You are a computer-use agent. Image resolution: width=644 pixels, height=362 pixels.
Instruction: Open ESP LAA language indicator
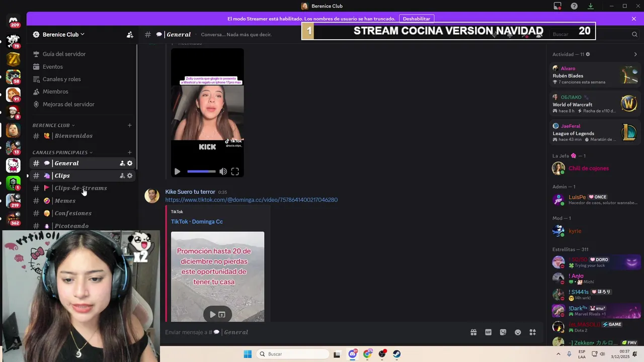click(x=582, y=354)
